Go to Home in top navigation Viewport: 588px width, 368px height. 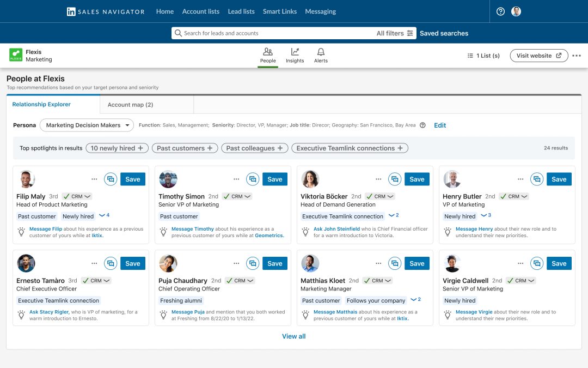point(165,11)
